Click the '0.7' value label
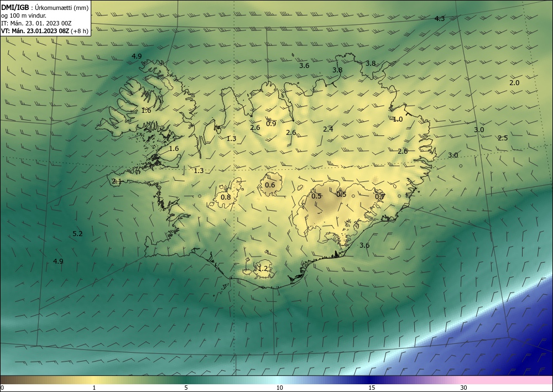553x392 pixels. [x=379, y=197]
